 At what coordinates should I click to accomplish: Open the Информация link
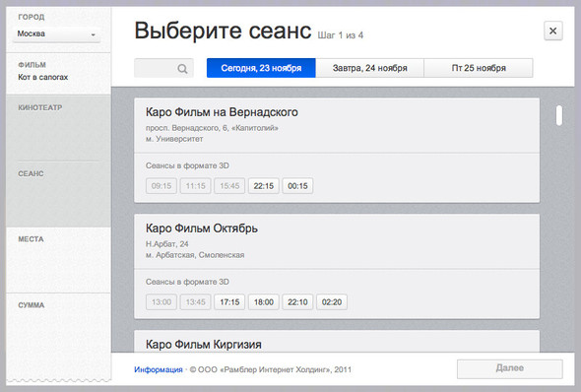159,369
